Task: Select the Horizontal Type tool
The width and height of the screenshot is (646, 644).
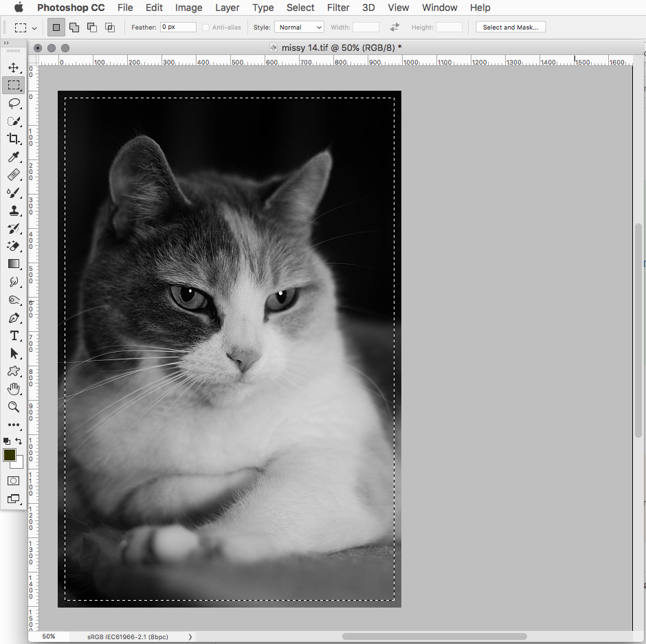Action: (x=14, y=336)
